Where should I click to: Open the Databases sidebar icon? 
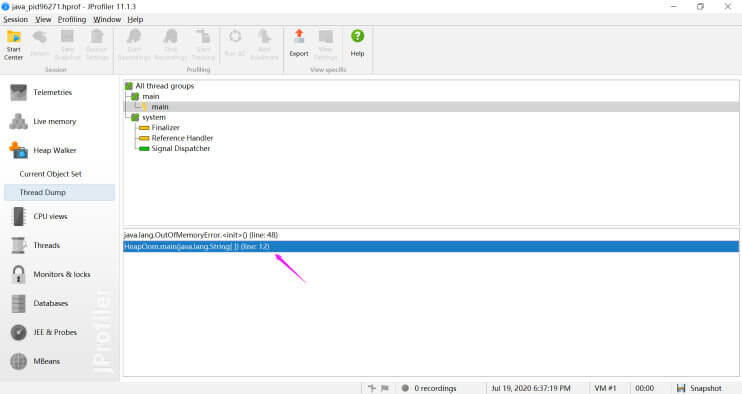pos(18,304)
